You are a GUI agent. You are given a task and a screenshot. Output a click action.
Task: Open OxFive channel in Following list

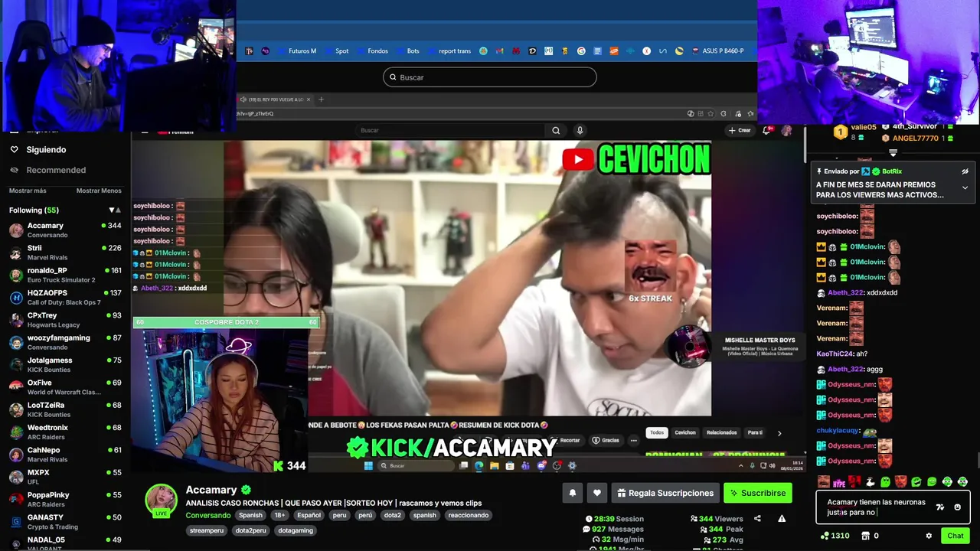[65, 387]
